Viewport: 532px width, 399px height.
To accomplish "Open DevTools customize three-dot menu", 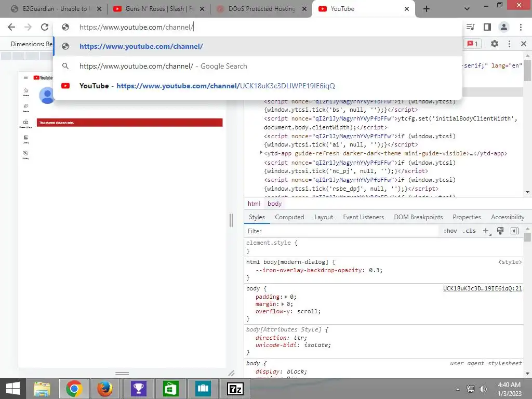I will coord(509,44).
